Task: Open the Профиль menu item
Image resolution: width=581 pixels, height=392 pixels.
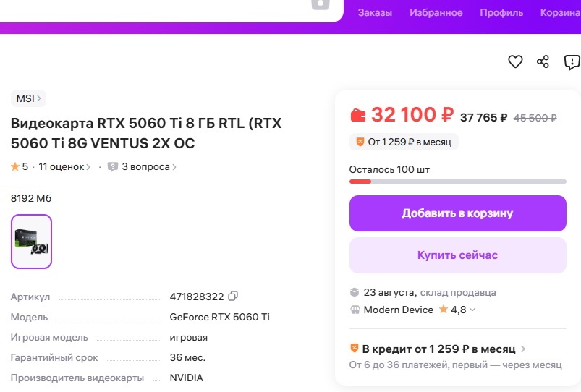Action: (x=501, y=12)
